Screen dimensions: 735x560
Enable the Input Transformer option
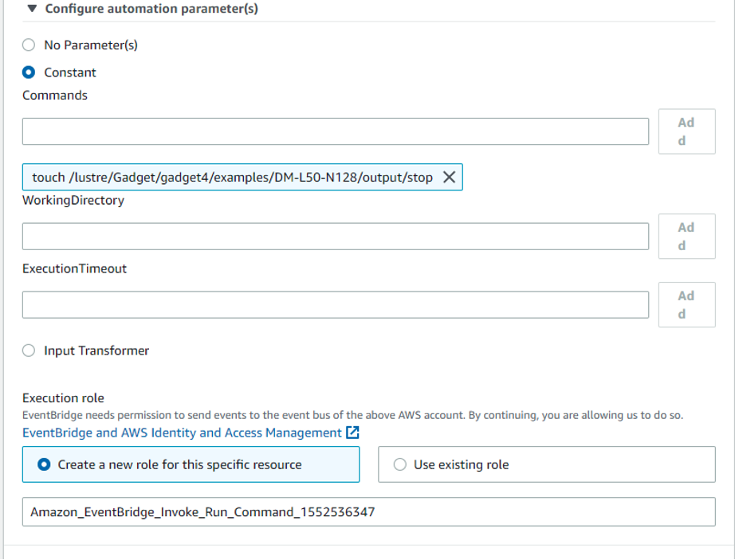(28, 350)
